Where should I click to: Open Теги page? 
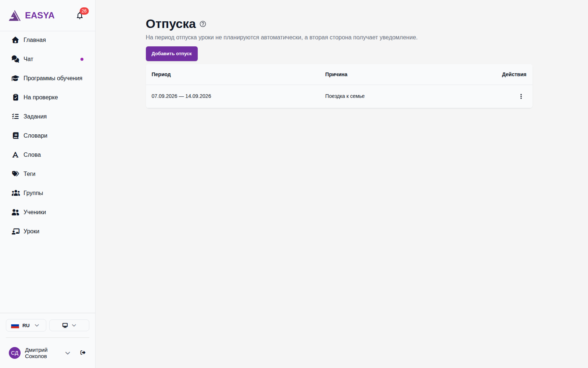click(47, 174)
